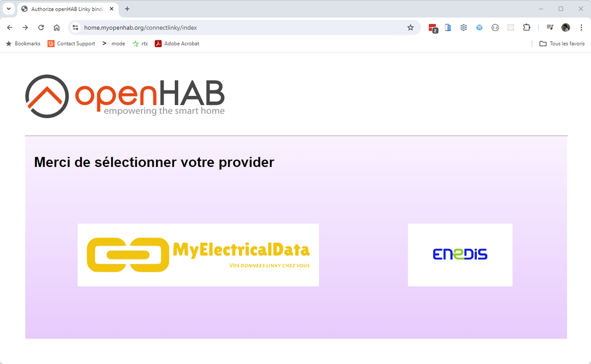The height and width of the screenshot is (364, 591).
Task: Bookmark this page with the star icon
Action: click(x=410, y=28)
